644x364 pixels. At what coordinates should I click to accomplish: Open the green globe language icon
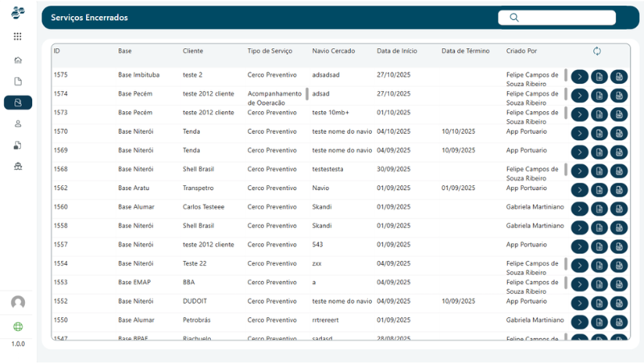pyautogui.click(x=18, y=327)
